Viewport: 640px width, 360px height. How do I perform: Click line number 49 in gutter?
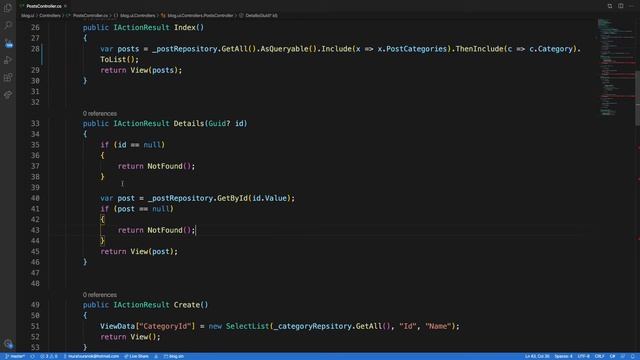(x=35, y=304)
